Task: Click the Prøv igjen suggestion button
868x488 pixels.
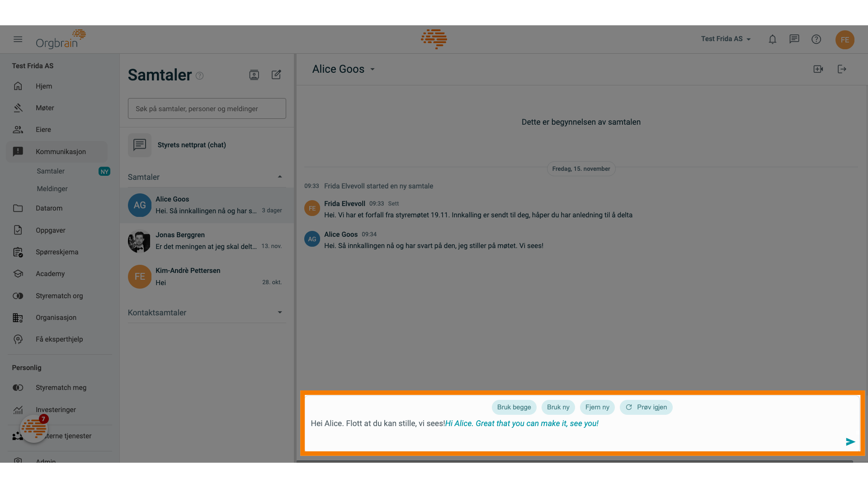Action: pyautogui.click(x=646, y=407)
